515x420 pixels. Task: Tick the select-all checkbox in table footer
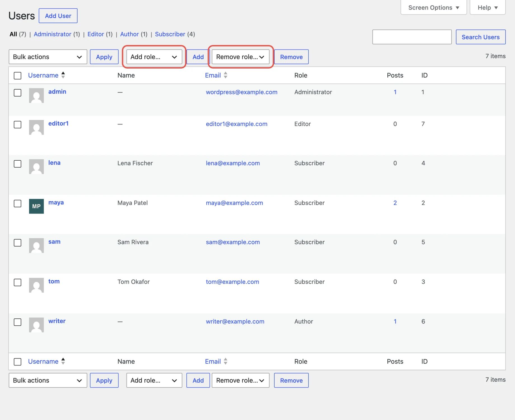[x=18, y=362]
